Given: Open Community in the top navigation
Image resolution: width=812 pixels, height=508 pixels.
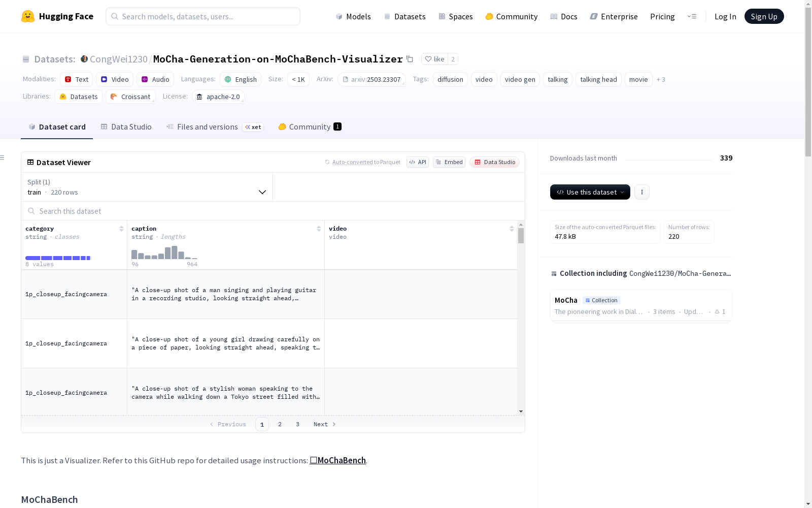Looking at the screenshot, I should (x=512, y=16).
